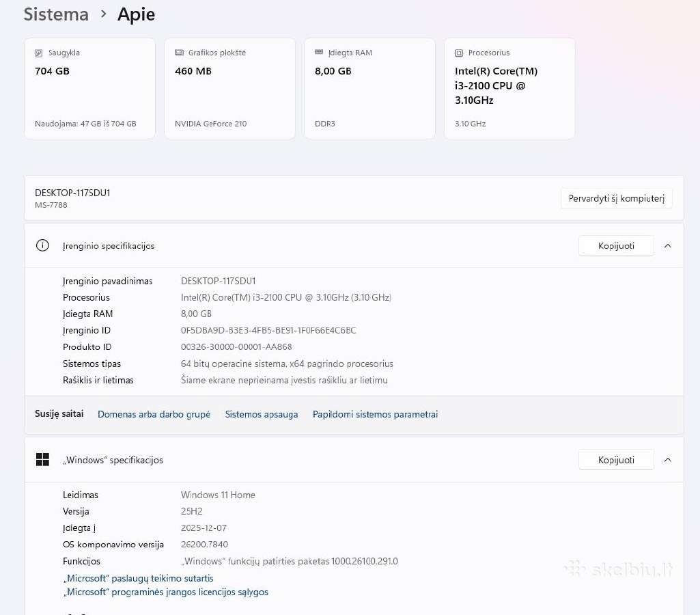Click the info icon beside Įrenginio specifikacijos

[x=42, y=245]
